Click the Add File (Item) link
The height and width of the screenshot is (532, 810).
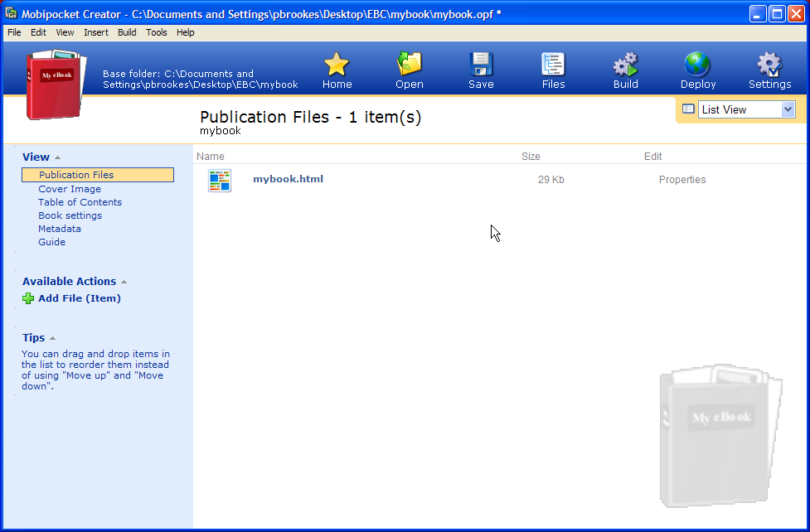(80, 298)
